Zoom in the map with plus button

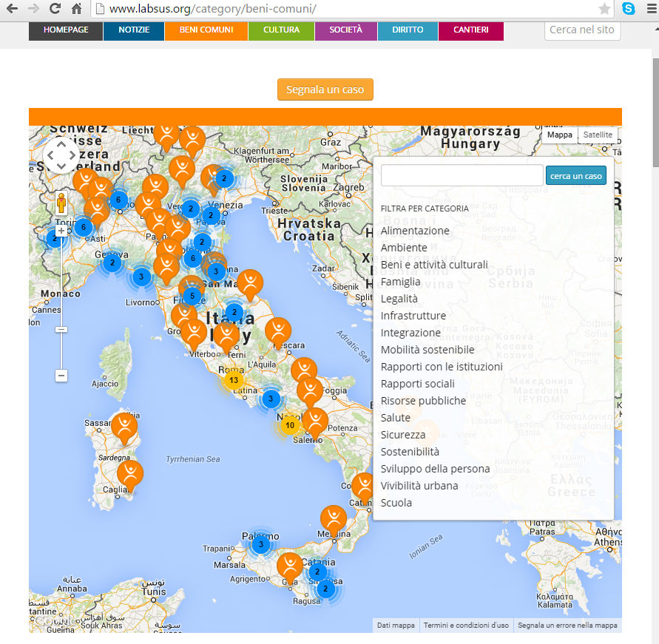coord(61,231)
